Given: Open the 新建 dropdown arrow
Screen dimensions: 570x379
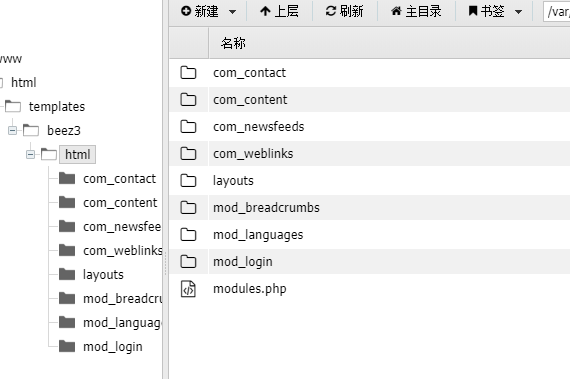Looking at the screenshot, I should [x=232, y=12].
